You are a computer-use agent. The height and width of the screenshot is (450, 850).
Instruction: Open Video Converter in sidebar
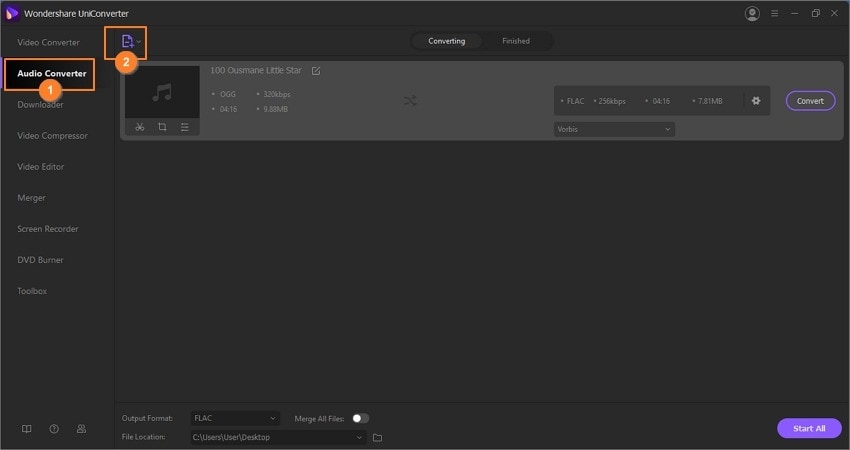(x=48, y=42)
